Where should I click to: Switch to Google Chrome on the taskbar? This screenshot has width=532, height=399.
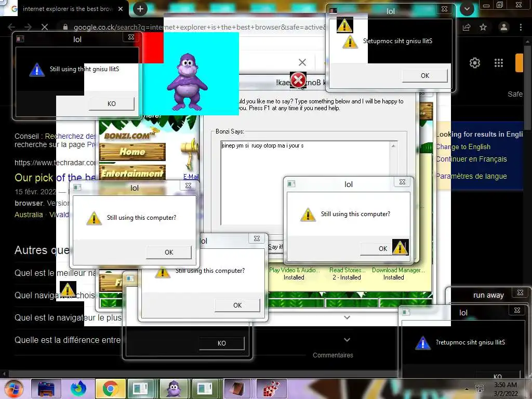(x=110, y=389)
